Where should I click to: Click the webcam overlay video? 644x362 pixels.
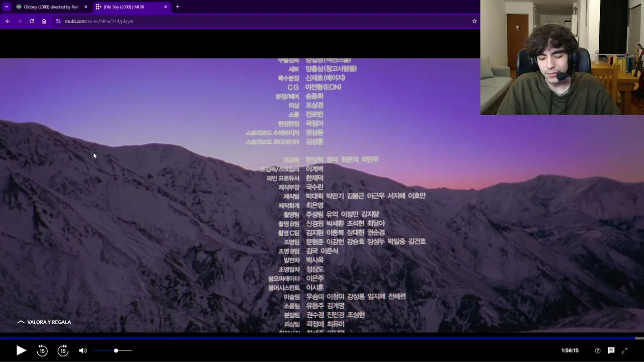tap(562, 57)
